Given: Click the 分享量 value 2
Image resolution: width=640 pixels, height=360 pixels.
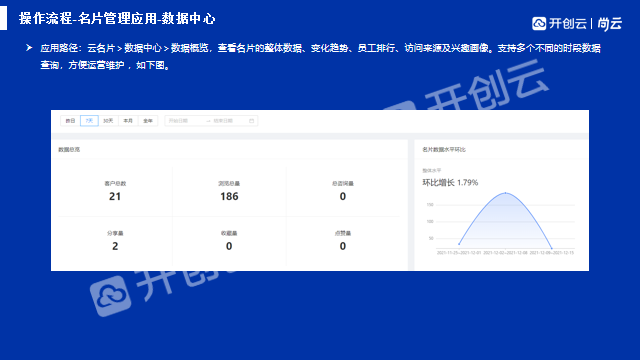Looking at the screenshot, I should (x=115, y=246).
